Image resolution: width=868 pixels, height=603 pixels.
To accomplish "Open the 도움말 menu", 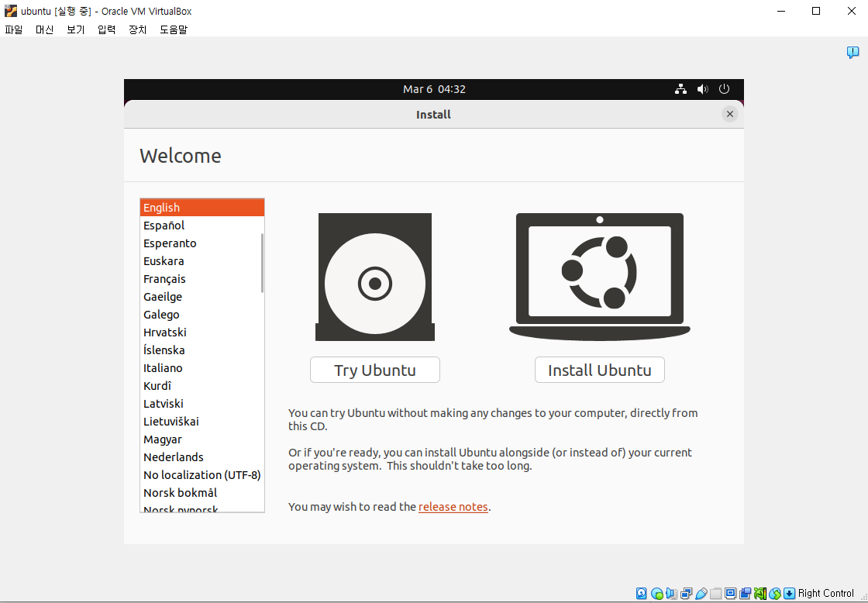I will 174,30.
